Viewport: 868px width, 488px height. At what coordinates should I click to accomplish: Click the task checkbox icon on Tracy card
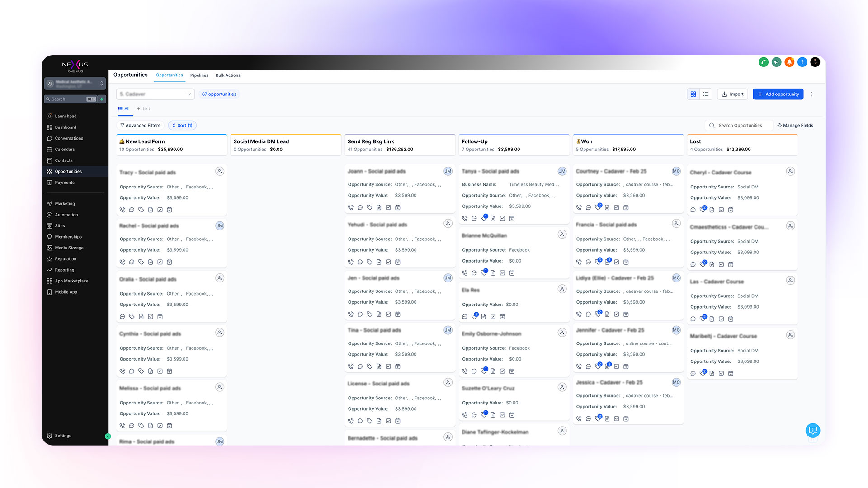pos(160,210)
